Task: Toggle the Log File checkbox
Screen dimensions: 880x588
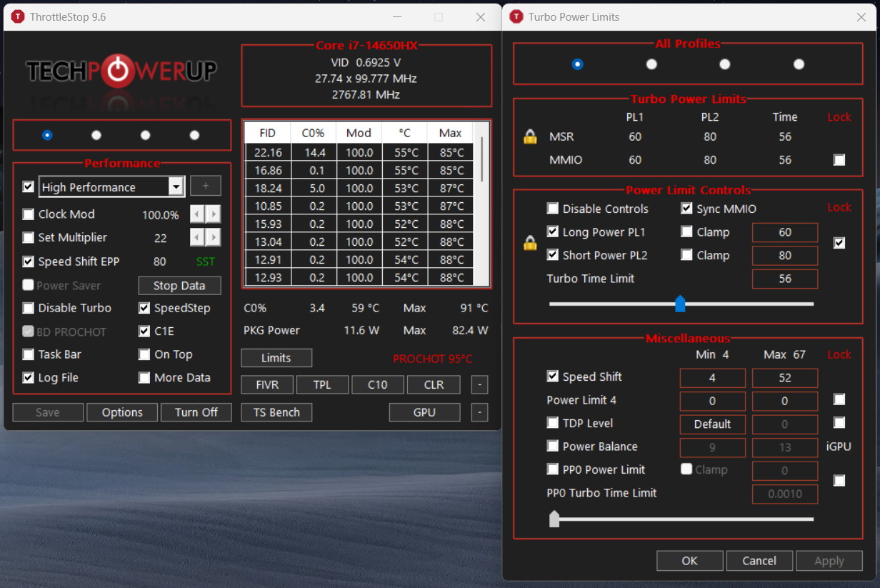Action: [x=29, y=378]
